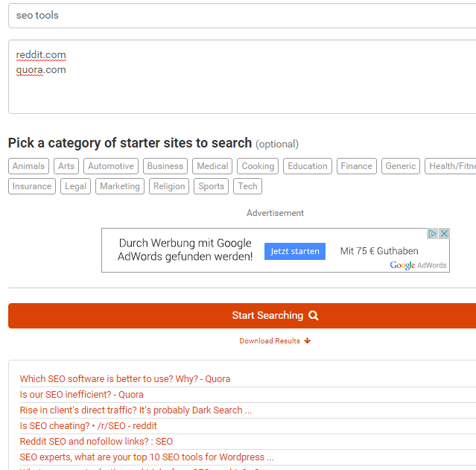Select the Health/Fitness category
This screenshot has width=476, height=470.
pos(451,166)
